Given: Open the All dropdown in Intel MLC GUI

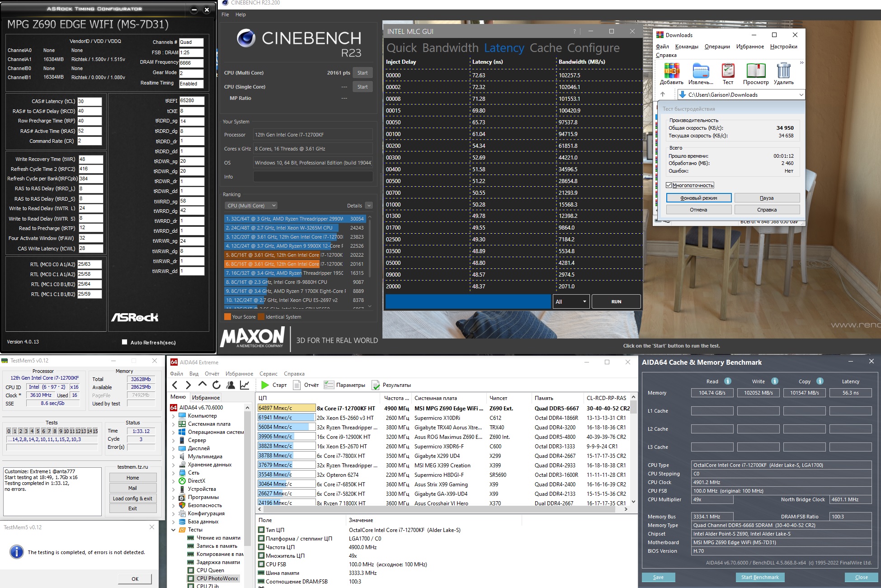Looking at the screenshot, I should (571, 301).
